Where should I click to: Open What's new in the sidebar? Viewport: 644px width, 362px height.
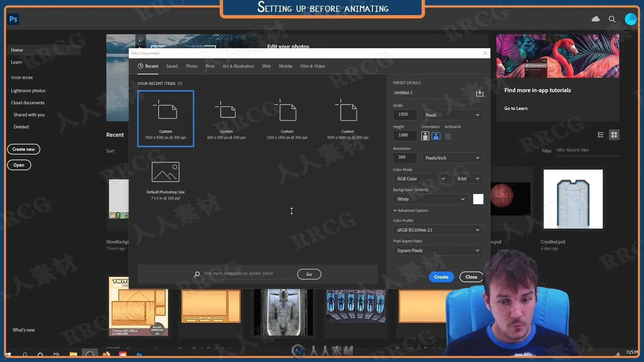[x=24, y=330]
